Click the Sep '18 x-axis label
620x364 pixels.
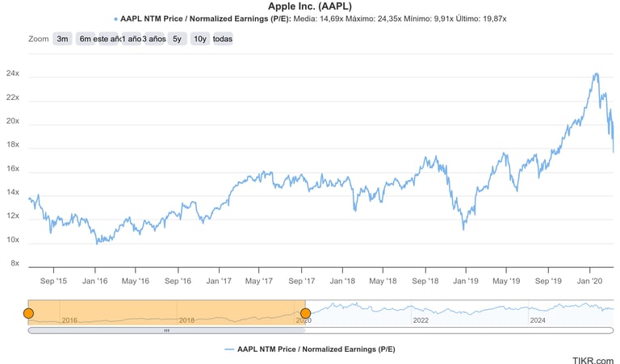point(425,281)
